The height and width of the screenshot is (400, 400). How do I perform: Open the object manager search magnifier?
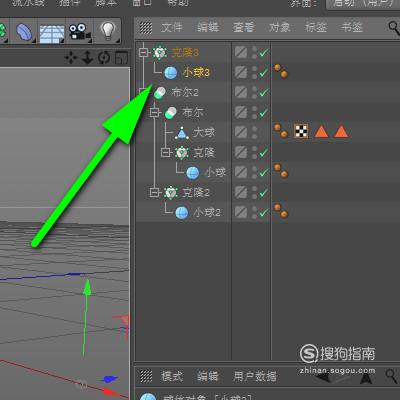395,28
